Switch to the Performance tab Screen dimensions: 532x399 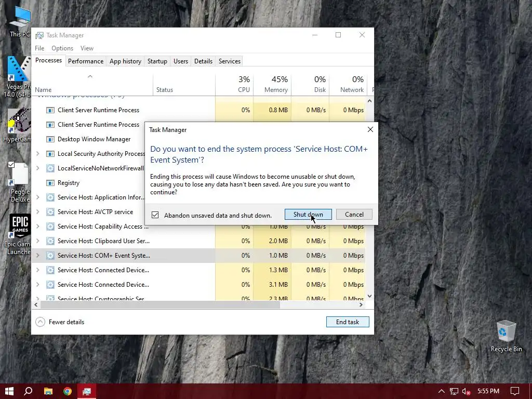point(86,61)
